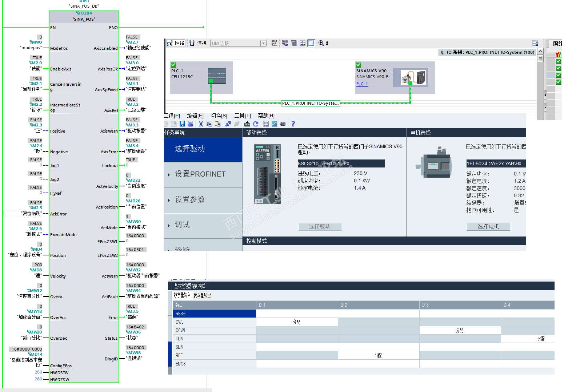Toggle the green check on SINAMICS-V90 device
Image resolution: width=576 pixels, height=392 pixels.
[x=359, y=65]
